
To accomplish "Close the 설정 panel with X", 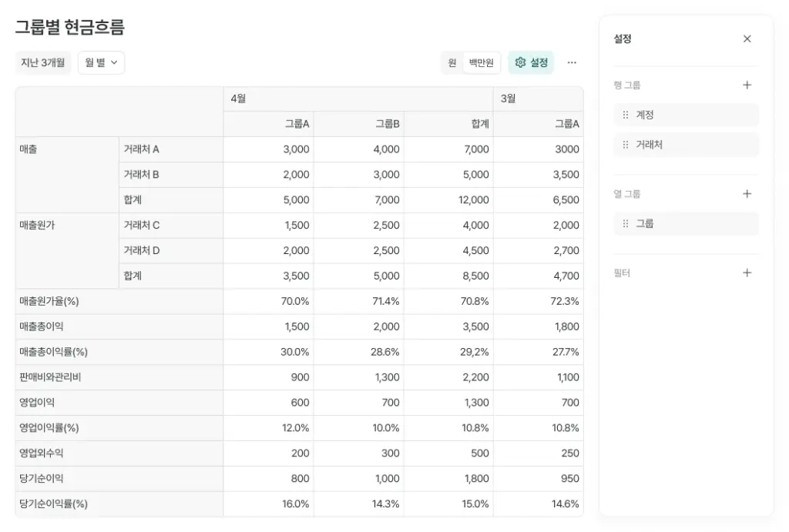I will [x=746, y=38].
